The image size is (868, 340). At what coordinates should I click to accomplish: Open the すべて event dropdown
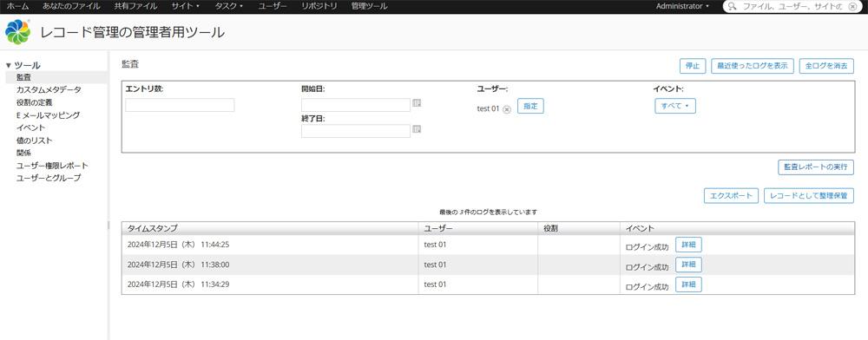pos(674,106)
